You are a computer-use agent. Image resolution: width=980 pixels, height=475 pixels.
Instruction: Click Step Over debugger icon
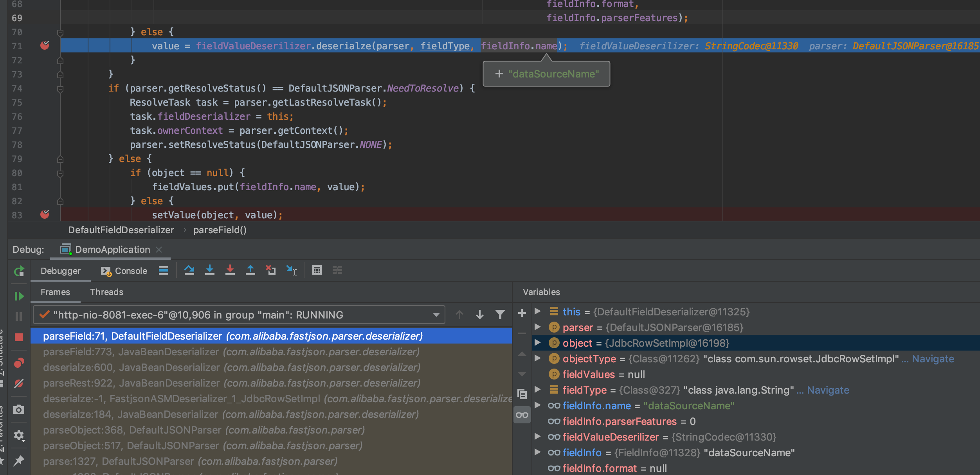tap(189, 270)
